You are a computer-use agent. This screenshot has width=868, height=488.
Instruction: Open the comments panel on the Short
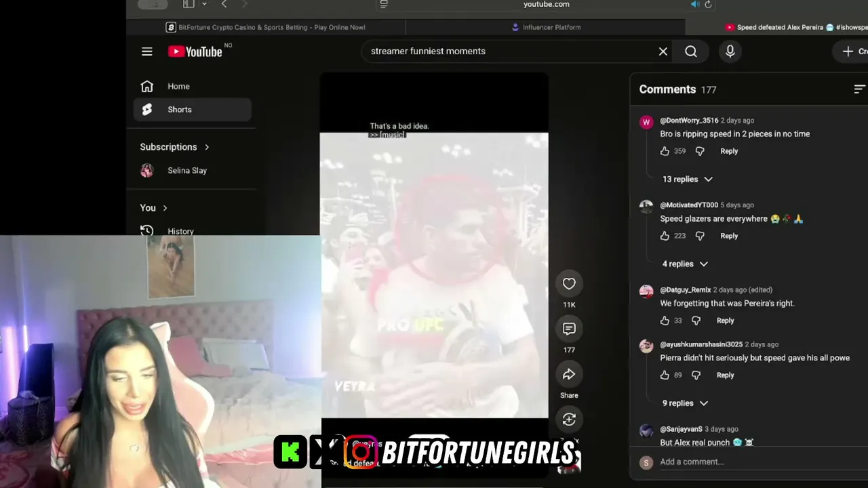pyautogui.click(x=569, y=329)
